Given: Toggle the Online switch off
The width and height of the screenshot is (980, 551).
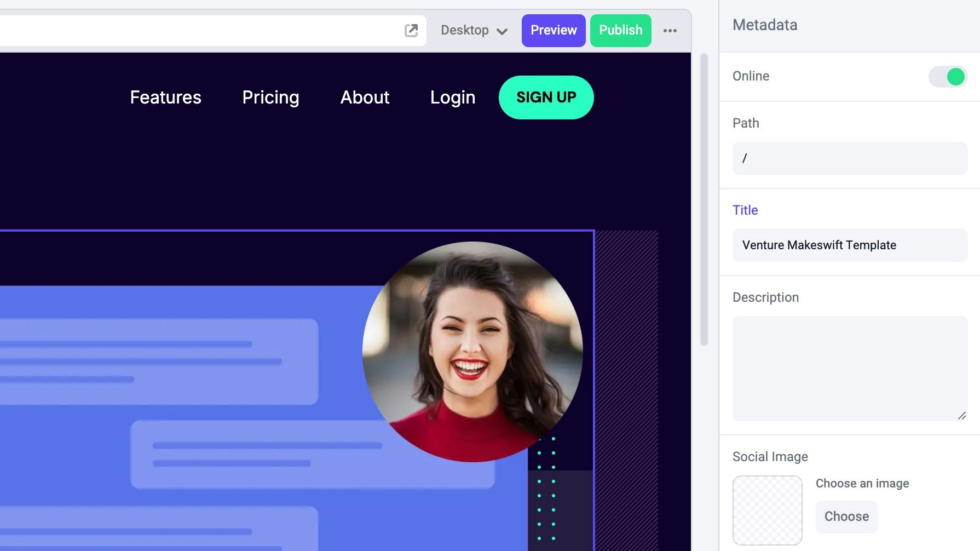Looking at the screenshot, I should tap(948, 77).
